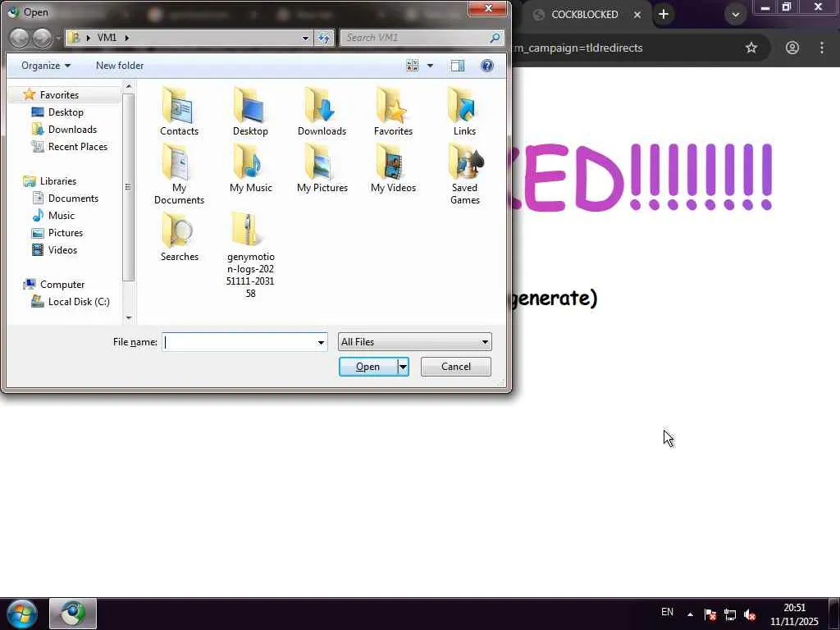
Task: Open dialog Help with question mark icon
Action: [487, 66]
